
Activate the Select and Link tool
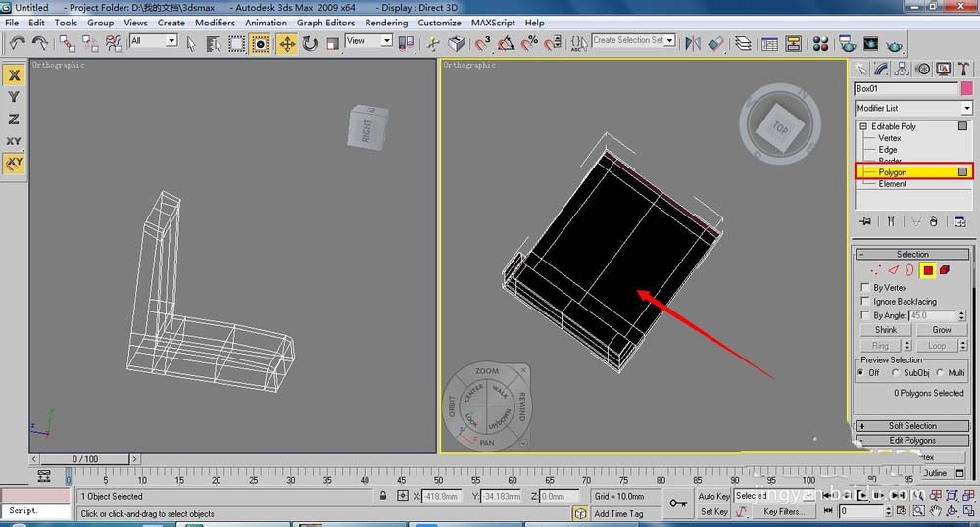point(67,43)
